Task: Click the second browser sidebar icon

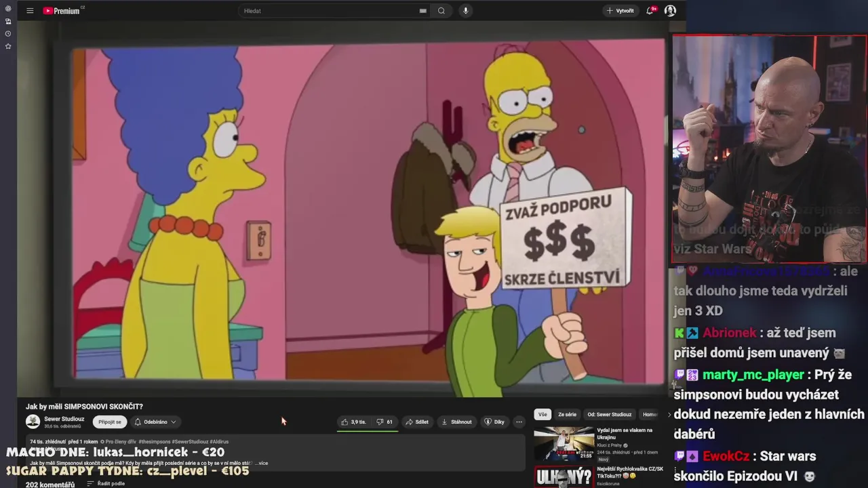Action: pos(8,21)
